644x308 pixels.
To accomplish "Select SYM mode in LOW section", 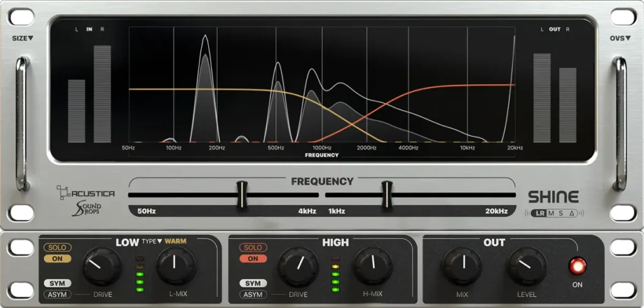I will click(57, 283).
